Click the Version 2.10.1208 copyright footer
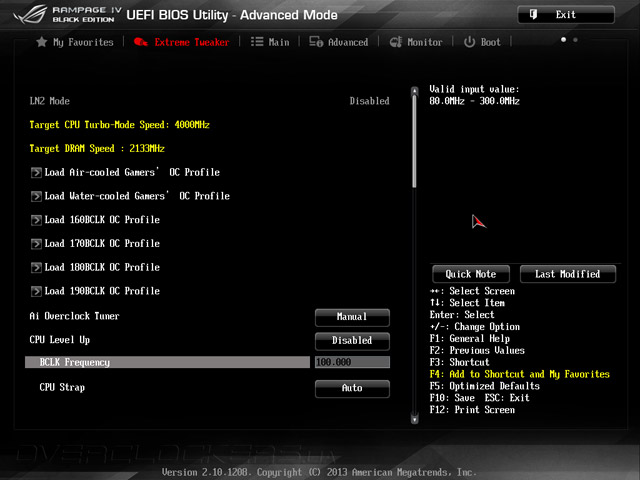Image resolution: width=640 pixels, height=480 pixels. click(320, 472)
